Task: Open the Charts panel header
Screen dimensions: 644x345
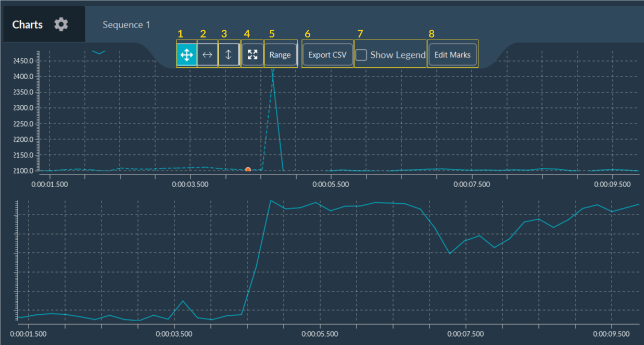Action: pos(28,24)
